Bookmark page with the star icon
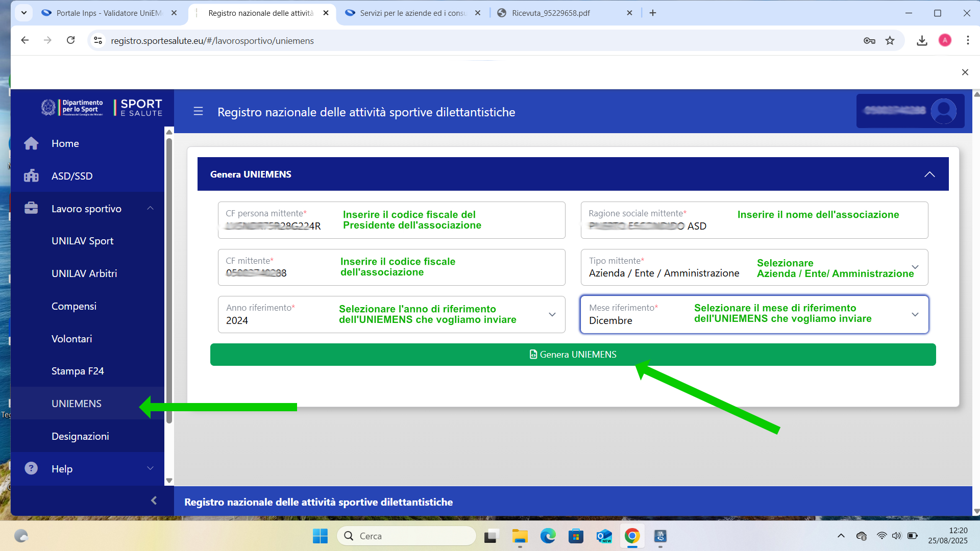Image resolution: width=980 pixels, height=551 pixels. [890, 41]
